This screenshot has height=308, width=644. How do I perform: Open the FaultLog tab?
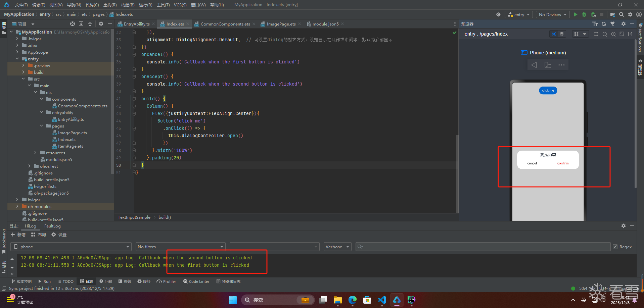[x=52, y=226]
